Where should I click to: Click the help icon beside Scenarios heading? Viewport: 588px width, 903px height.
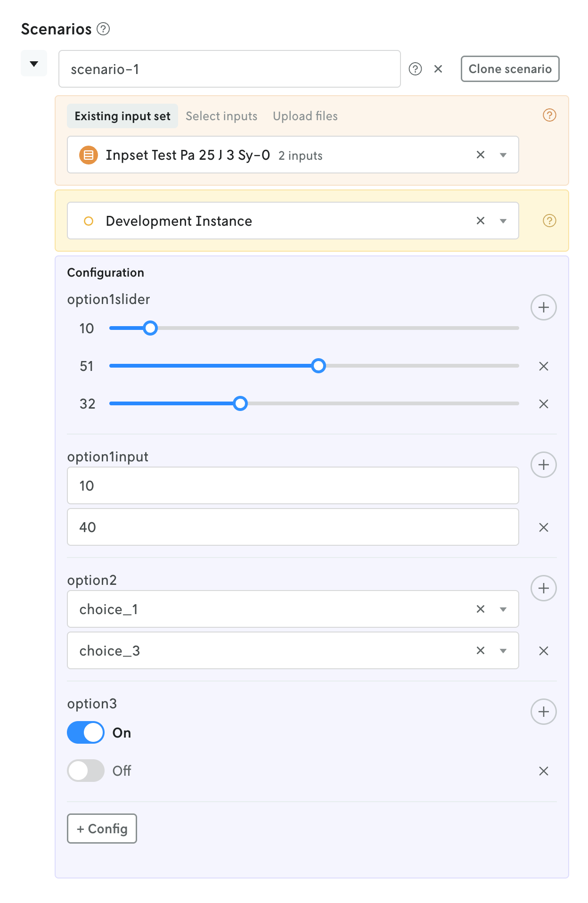[103, 29]
